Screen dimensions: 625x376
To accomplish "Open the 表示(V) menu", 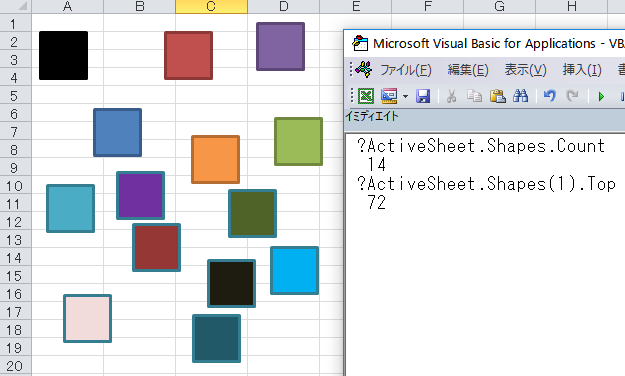I will [x=525, y=70].
